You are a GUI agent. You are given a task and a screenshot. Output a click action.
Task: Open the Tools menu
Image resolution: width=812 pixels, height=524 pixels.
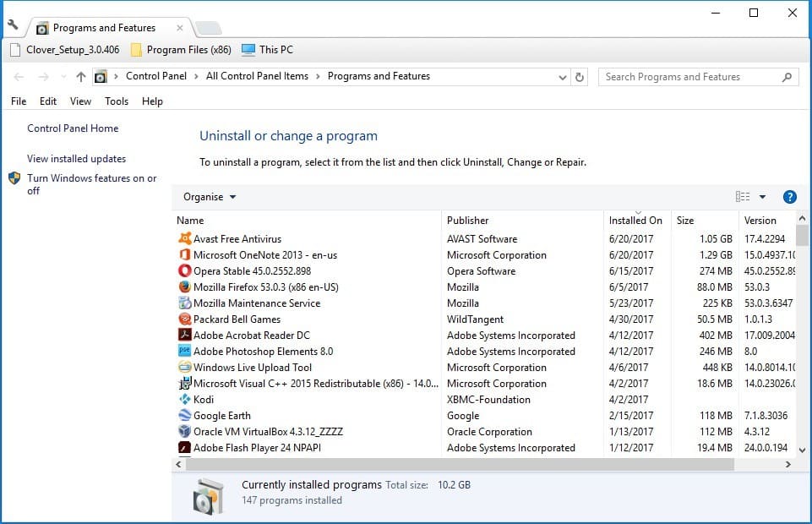click(117, 101)
